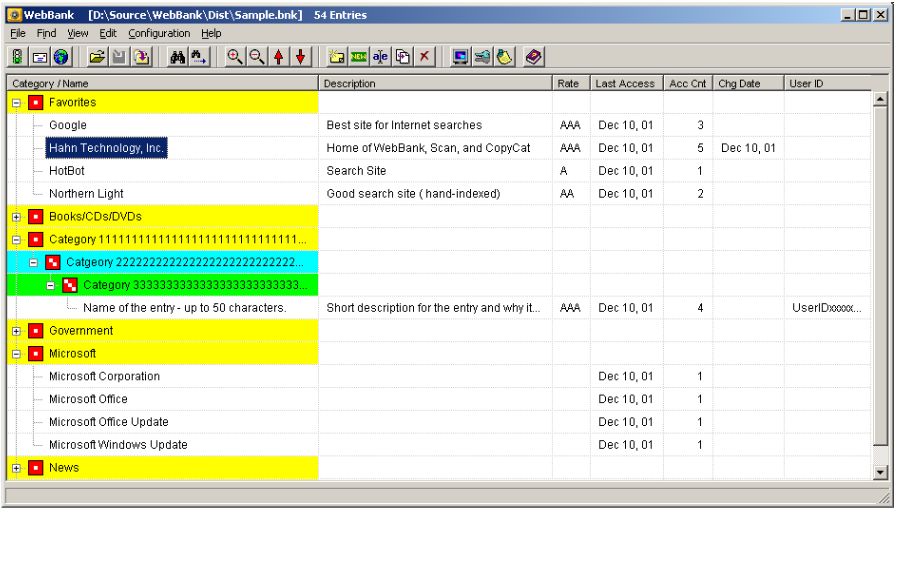This screenshot has width=900, height=563.
Task: Open the Edit menu
Action: (x=108, y=33)
